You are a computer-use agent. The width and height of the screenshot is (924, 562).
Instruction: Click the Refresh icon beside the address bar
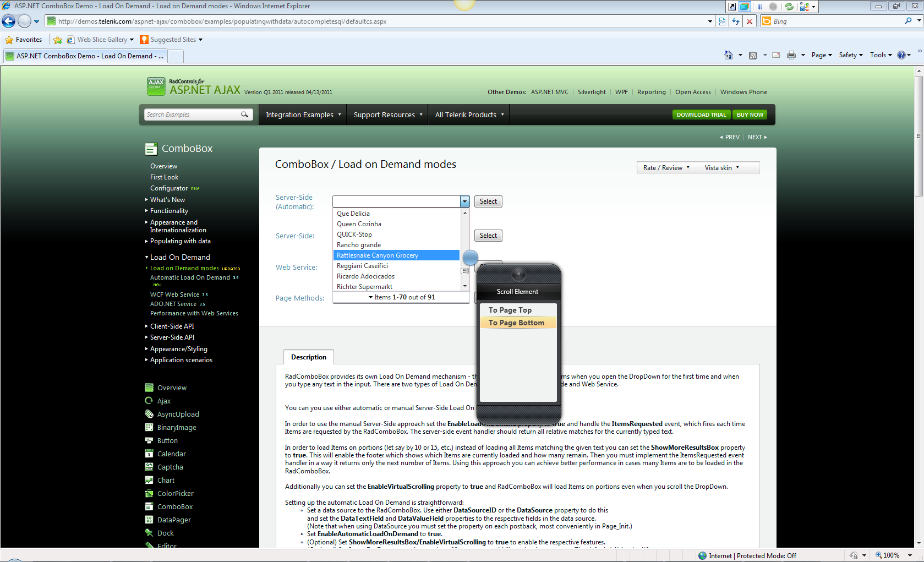(x=736, y=21)
